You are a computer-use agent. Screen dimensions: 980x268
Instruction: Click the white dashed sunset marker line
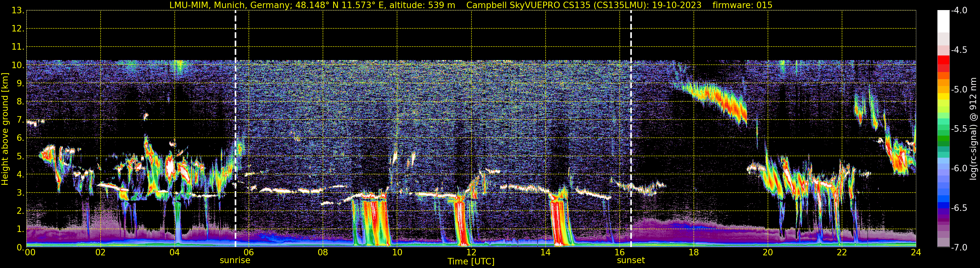[631, 129]
